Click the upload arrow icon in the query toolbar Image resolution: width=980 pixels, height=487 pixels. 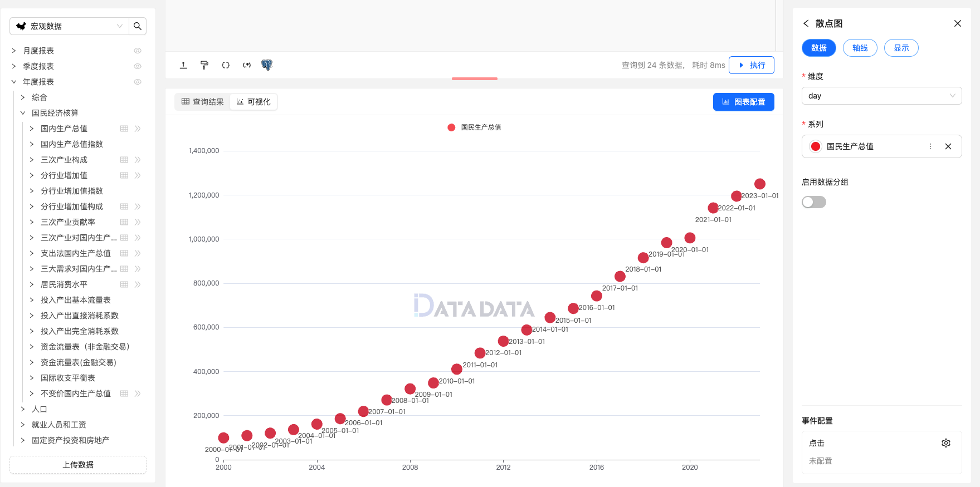[183, 65]
